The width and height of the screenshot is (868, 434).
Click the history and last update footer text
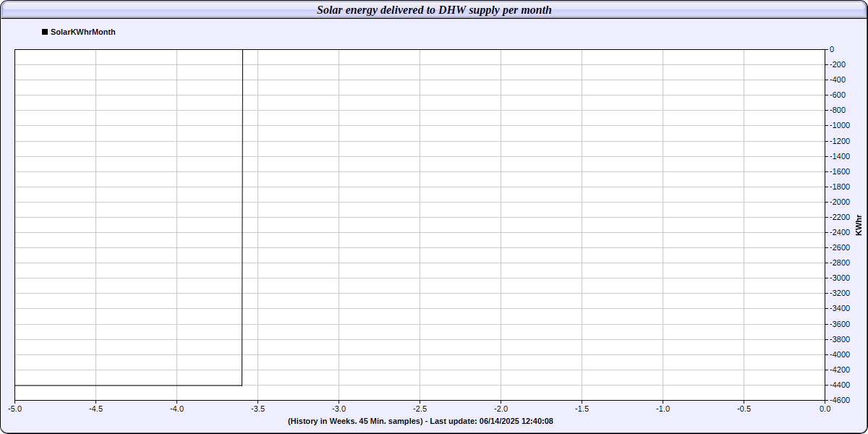pos(420,421)
